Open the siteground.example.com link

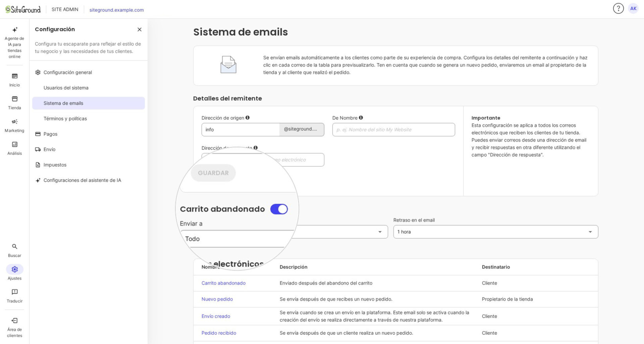click(x=117, y=10)
